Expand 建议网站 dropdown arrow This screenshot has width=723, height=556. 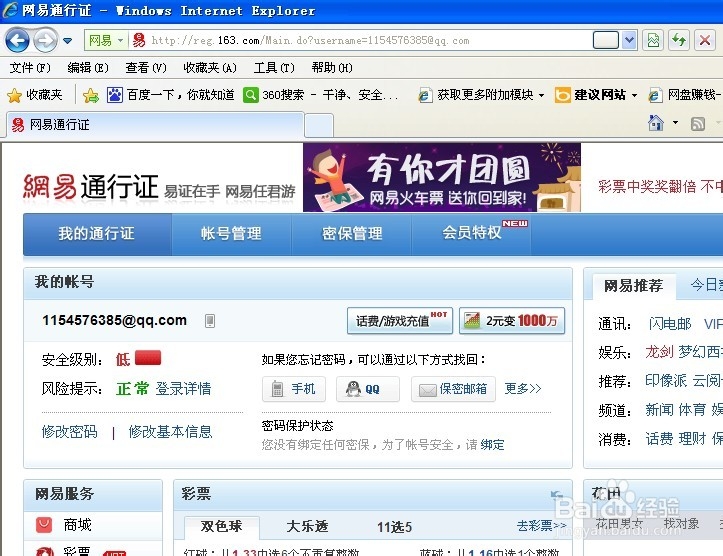tap(634, 95)
